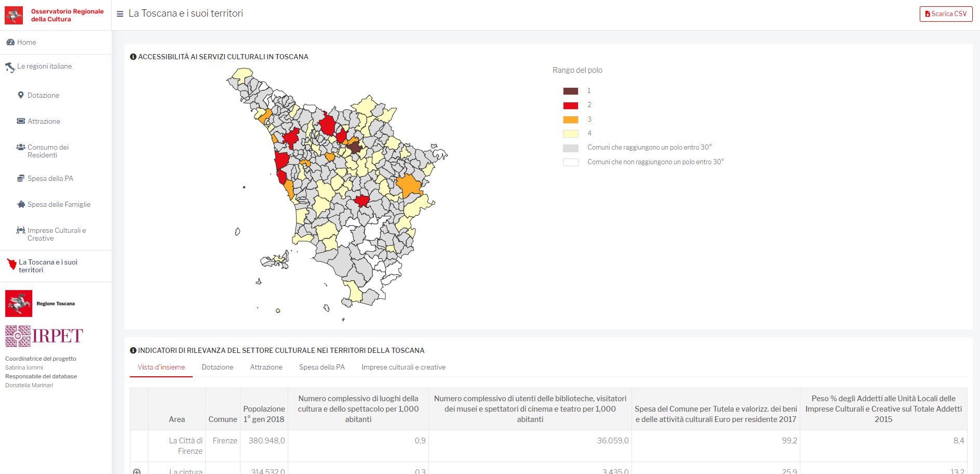Switch to Imprese culturali e creative tab

click(x=403, y=367)
